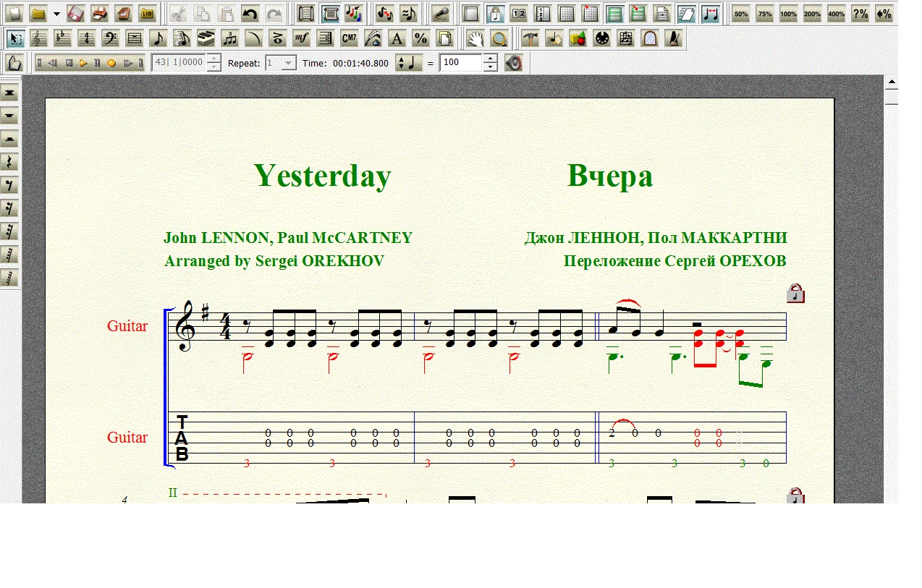Step forward with the playback forward arrow

click(x=128, y=64)
